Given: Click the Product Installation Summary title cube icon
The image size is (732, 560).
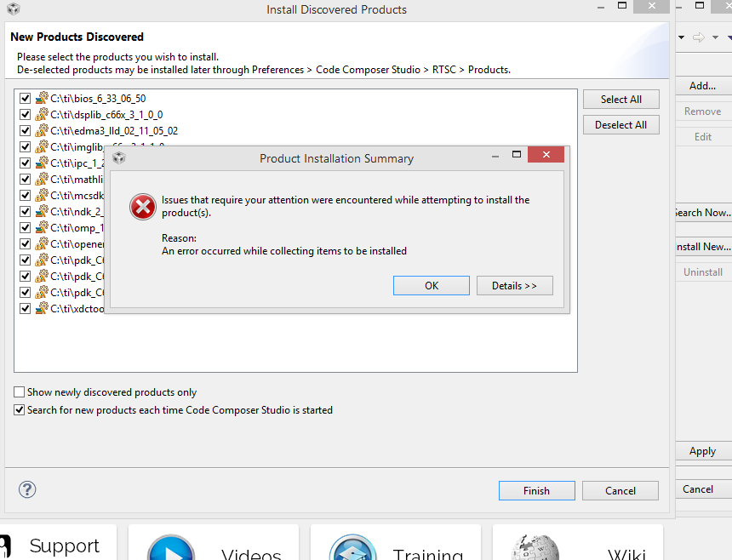Looking at the screenshot, I should coord(119,158).
